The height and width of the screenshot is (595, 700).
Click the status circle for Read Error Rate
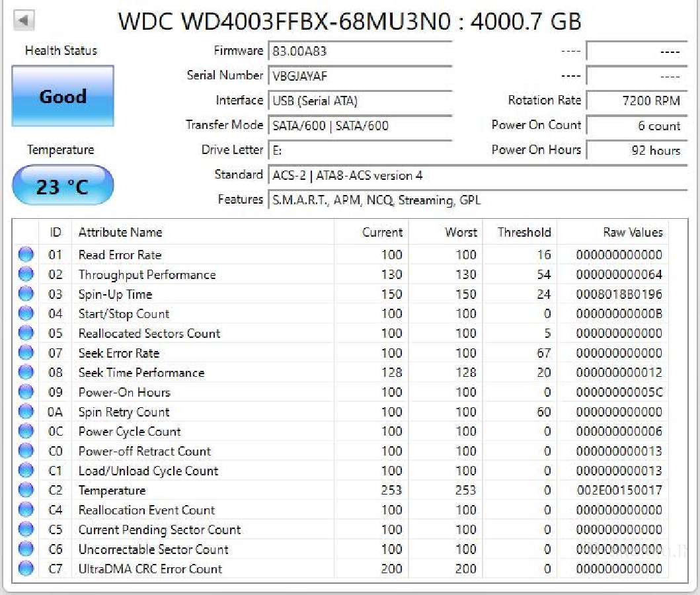[x=26, y=255]
